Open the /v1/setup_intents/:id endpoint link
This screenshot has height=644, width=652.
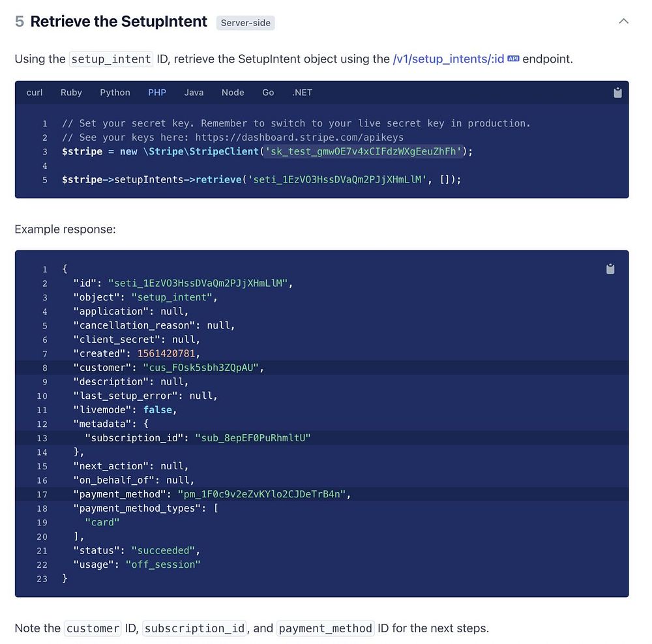point(449,59)
